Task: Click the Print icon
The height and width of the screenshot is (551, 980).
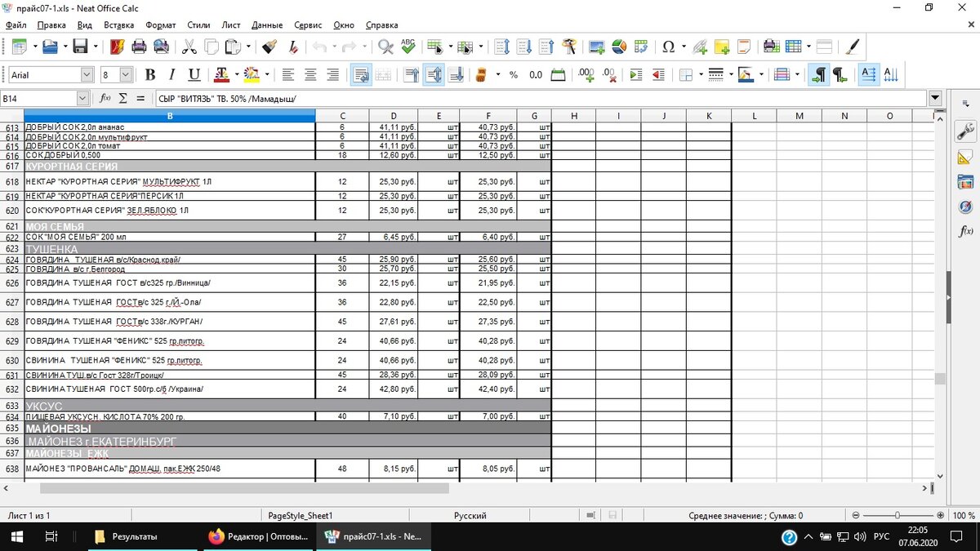Action: pyautogui.click(x=139, y=47)
